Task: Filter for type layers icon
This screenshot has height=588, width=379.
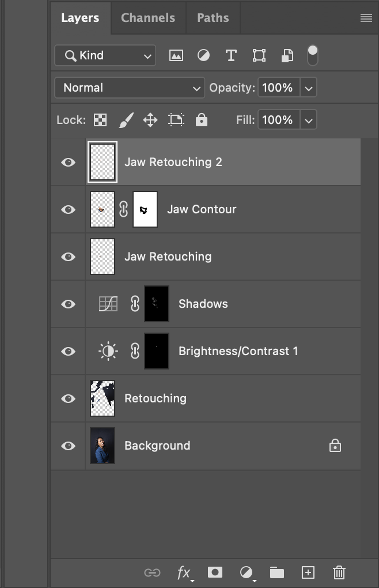Action: tap(231, 55)
